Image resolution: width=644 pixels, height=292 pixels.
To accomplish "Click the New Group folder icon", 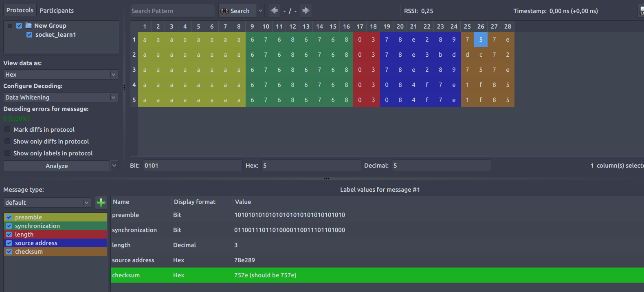I will (29, 25).
